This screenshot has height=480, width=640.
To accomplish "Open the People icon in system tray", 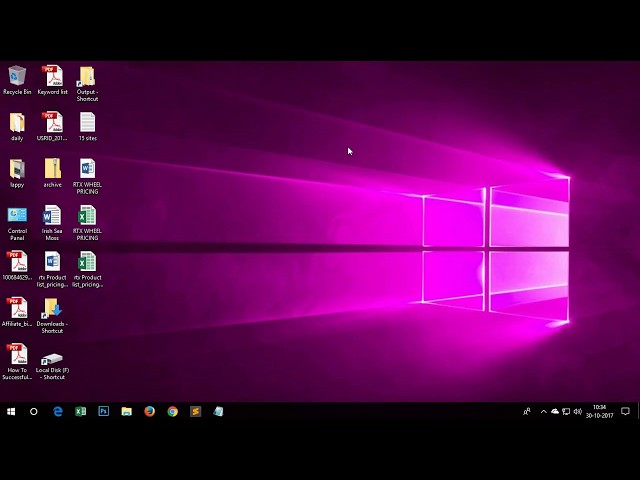I will pos(527,411).
